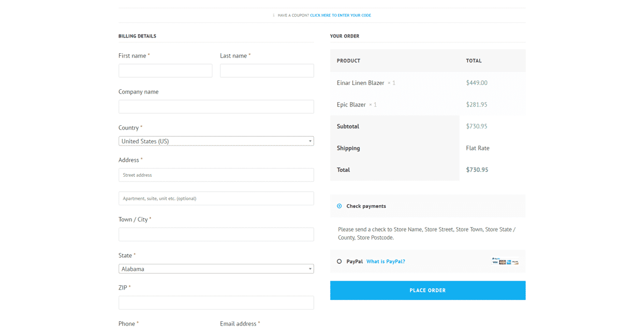Click the 'Check payments' label
Viewport: 644px width, 331px height.
[366, 206]
